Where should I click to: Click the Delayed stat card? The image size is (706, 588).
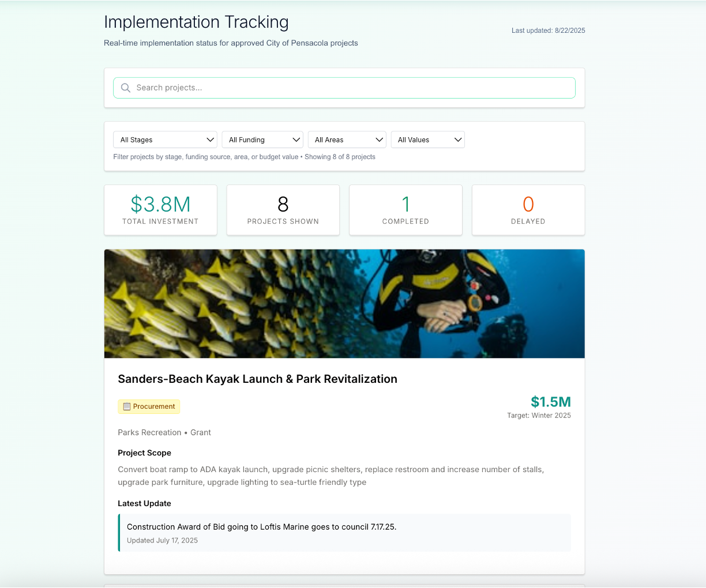pyautogui.click(x=528, y=210)
